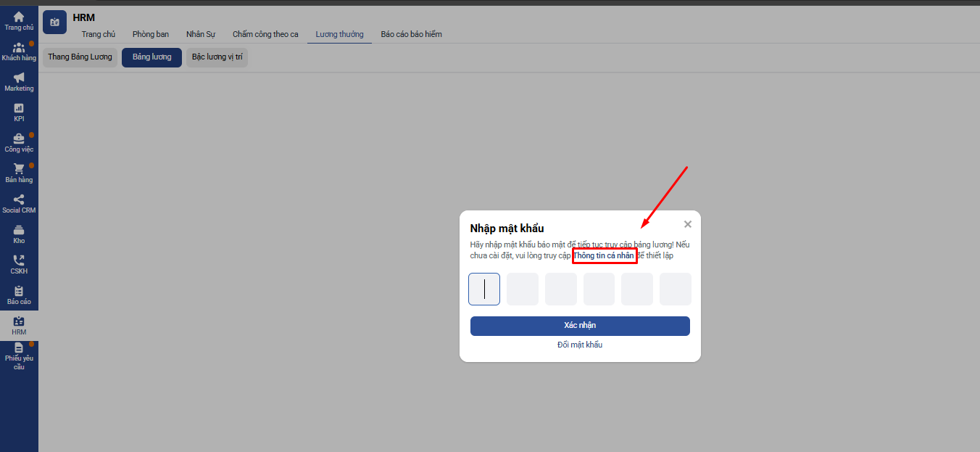
Task: Open Bán hàng shopping cart icon
Action: 19,169
